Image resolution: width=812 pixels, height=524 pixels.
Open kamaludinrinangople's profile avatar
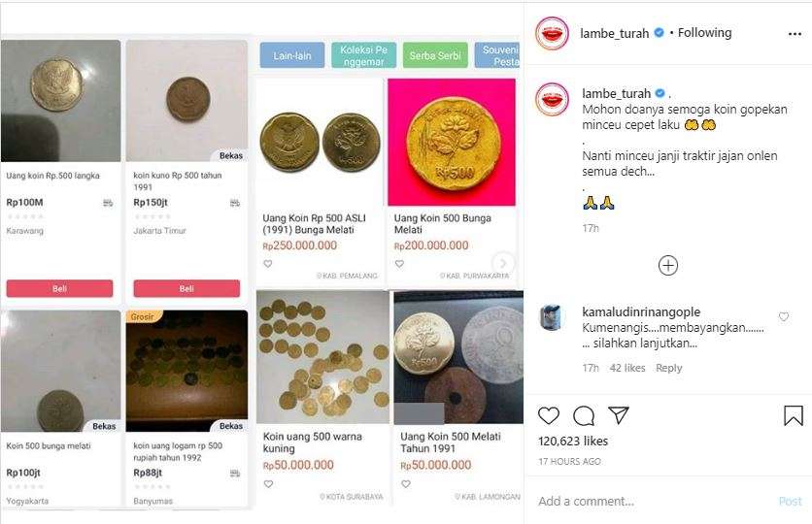click(x=552, y=317)
